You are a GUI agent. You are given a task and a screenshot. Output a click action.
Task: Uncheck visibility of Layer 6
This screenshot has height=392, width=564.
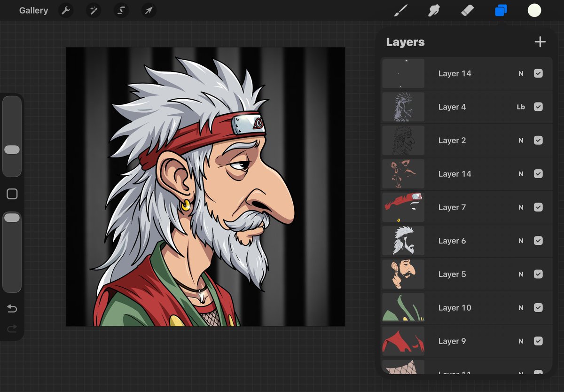539,241
